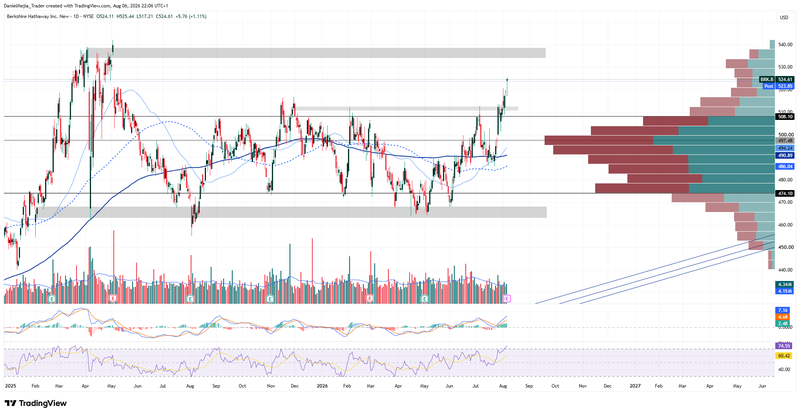Click the TradingView logo link

(x=36, y=403)
